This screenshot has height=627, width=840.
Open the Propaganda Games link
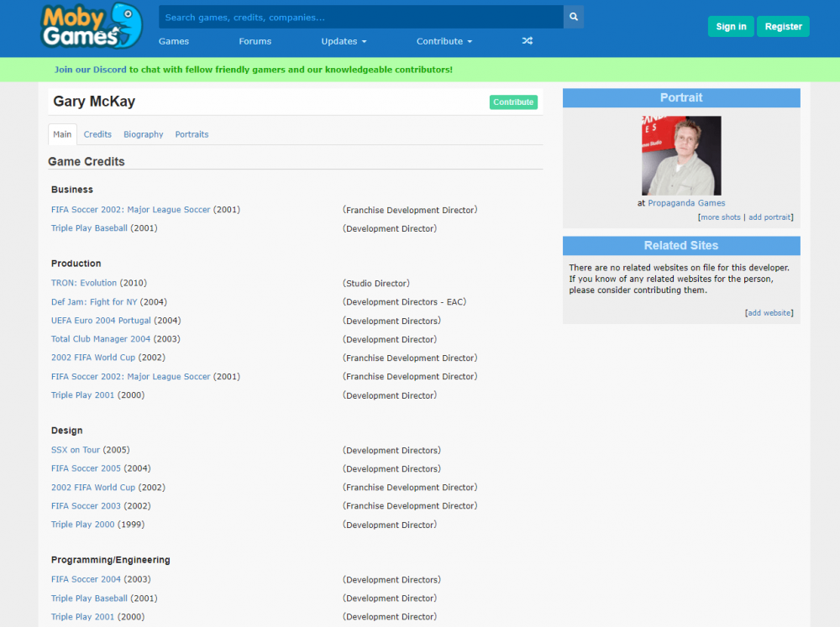[x=686, y=203]
